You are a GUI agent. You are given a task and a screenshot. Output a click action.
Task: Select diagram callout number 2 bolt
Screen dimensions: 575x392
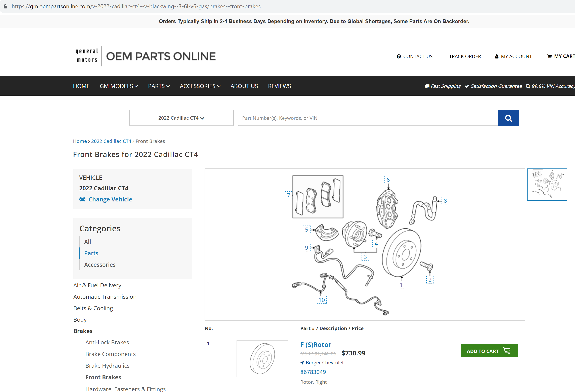pyautogui.click(x=430, y=280)
